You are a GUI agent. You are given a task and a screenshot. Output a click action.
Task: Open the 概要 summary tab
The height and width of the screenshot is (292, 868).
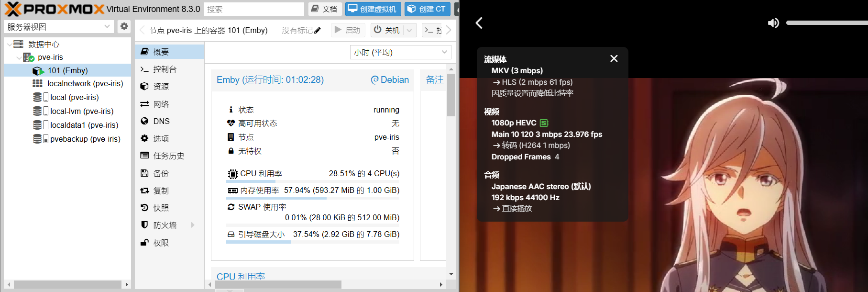tap(170, 52)
